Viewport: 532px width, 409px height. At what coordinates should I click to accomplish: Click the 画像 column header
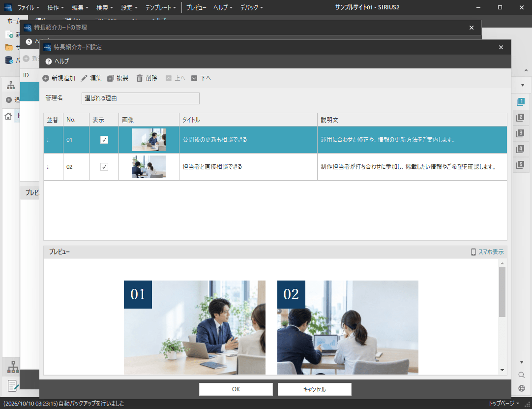click(x=149, y=120)
